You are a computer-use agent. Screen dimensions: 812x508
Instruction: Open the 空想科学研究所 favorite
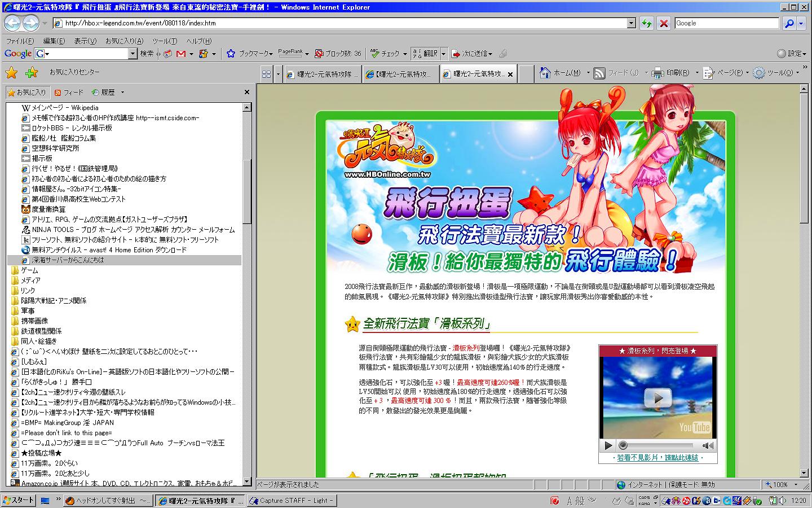pos(50,148)
